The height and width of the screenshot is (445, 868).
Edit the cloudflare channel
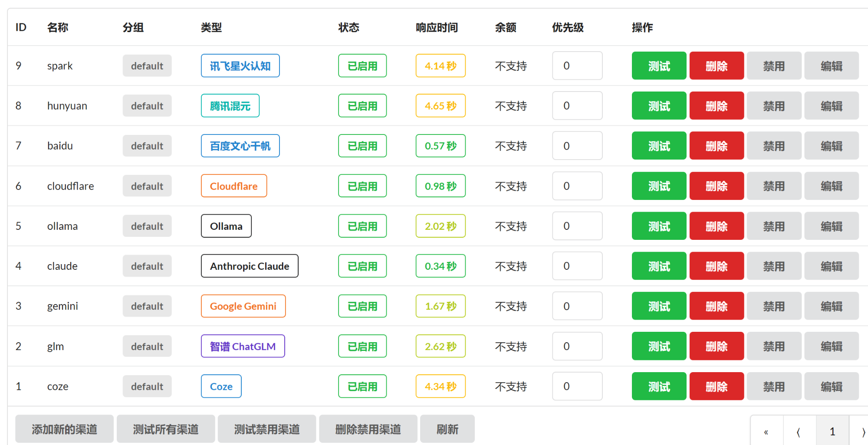click(832, 186)
